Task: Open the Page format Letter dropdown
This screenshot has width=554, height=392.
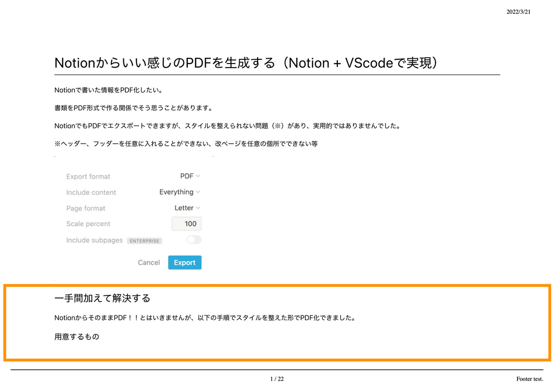Action: coord(187,208)
